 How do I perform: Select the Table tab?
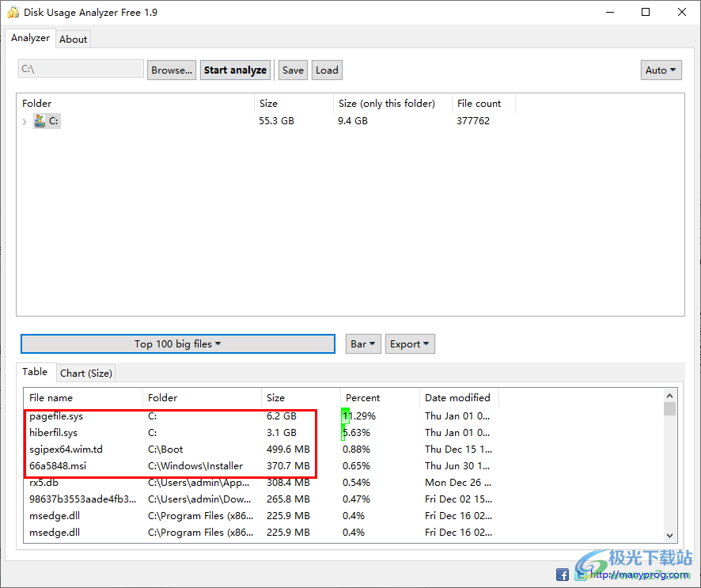click(x=35, y=372)
